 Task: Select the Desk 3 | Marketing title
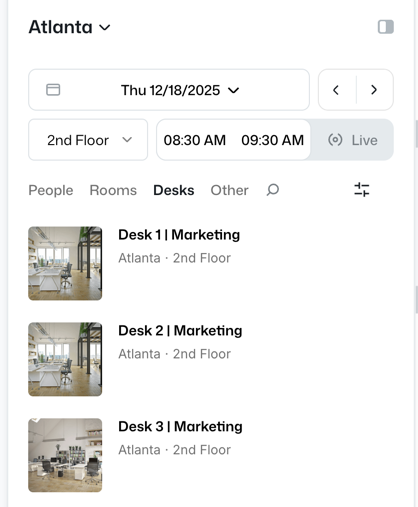click(x=180, y=426)
